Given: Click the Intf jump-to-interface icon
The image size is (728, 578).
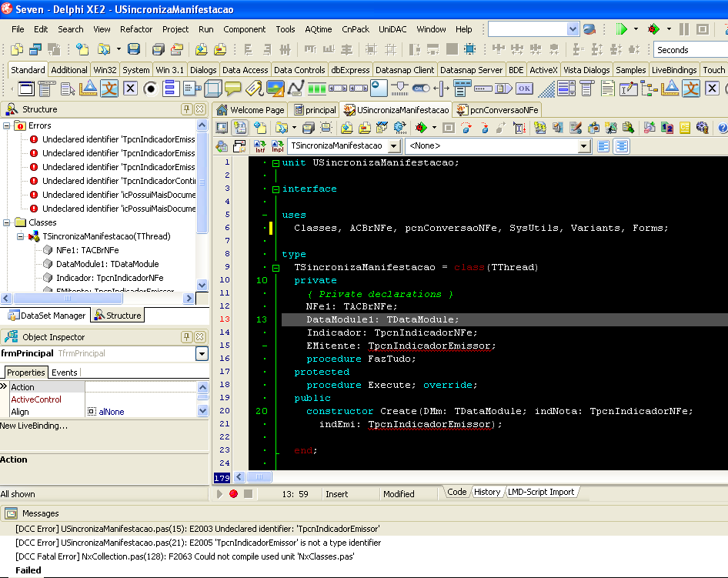Looking at the screenshot, I should 260,146.
